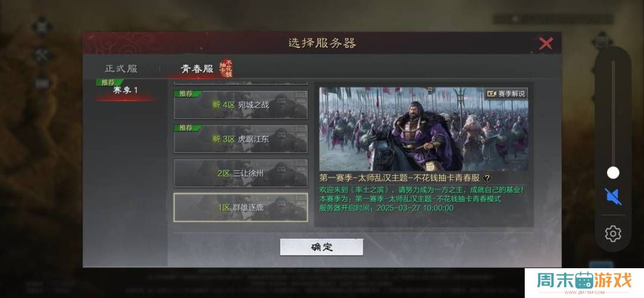Image resolution: width=644 pixels, height=298 pixels.
Task: Click the green 推荐 tag on 4区
Action: click(x=185, y=94)
